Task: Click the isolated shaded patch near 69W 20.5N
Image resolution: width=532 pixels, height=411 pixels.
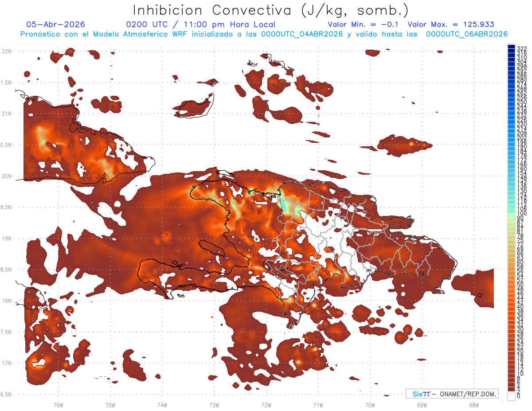Action: click(405, 145)
